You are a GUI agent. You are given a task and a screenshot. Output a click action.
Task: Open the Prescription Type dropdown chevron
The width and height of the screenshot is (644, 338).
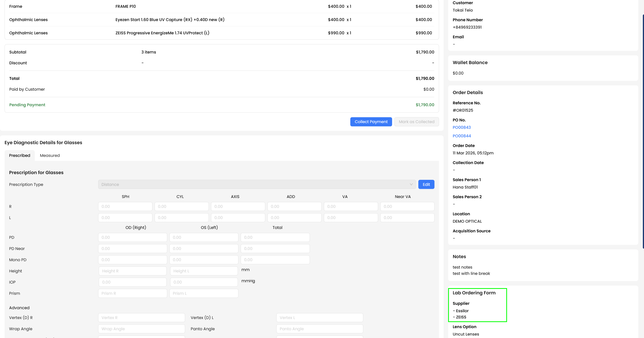pos(411,185)
